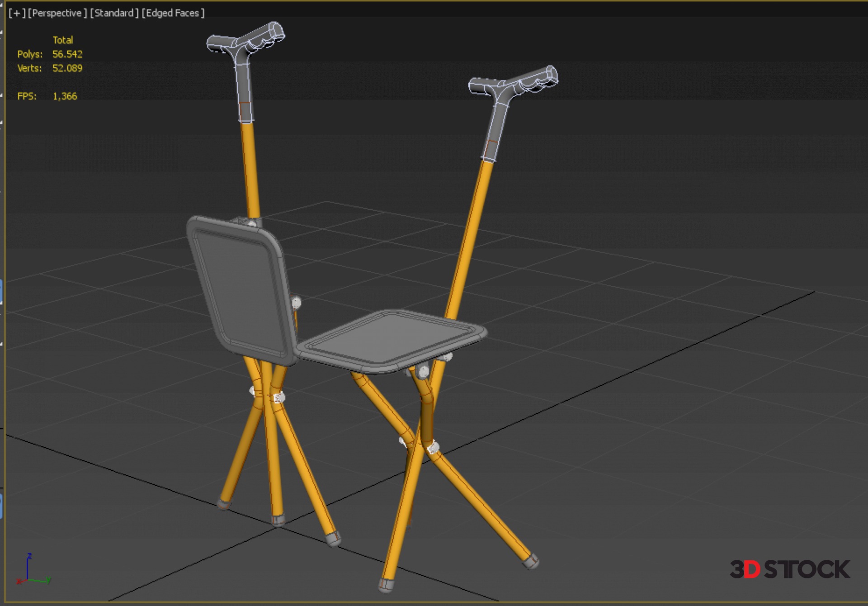Open the Edged Faces per-view menu
The width and height of the screenshot is (868, 606).
coord(173,13)
